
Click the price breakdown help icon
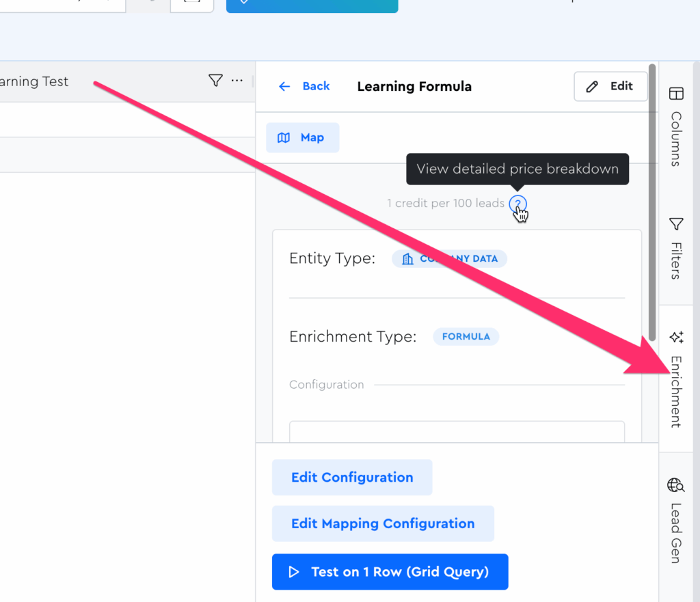517,204
